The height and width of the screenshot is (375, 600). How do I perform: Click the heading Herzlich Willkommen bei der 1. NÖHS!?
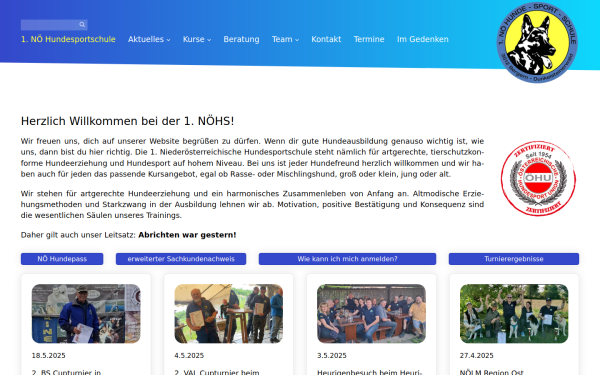click(127, 121)
